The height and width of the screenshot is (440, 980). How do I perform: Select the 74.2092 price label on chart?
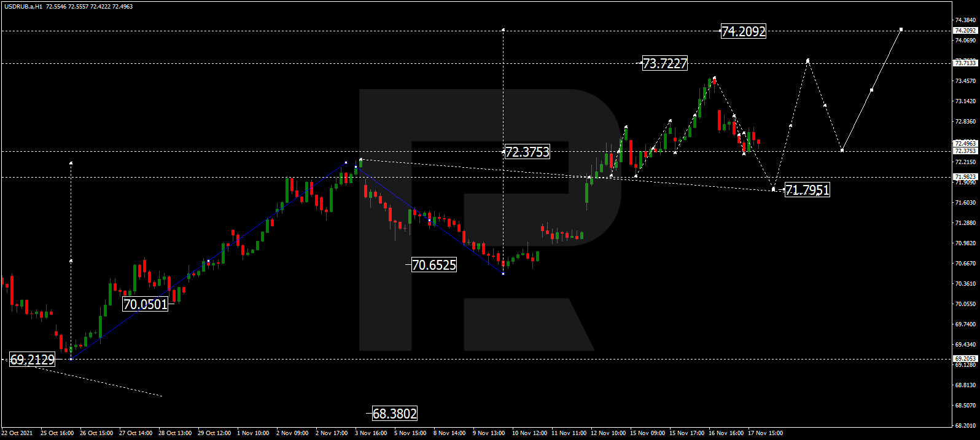click(743, 31)
